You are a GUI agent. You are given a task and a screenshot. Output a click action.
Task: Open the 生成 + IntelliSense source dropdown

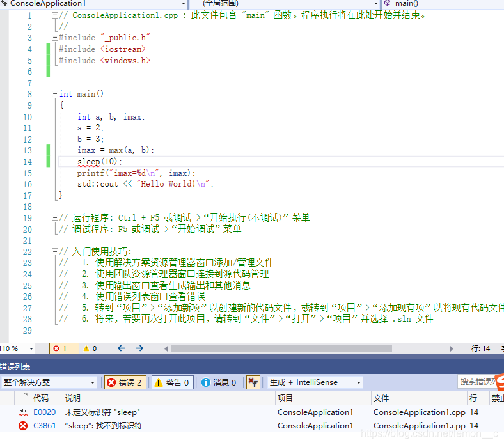358,382
